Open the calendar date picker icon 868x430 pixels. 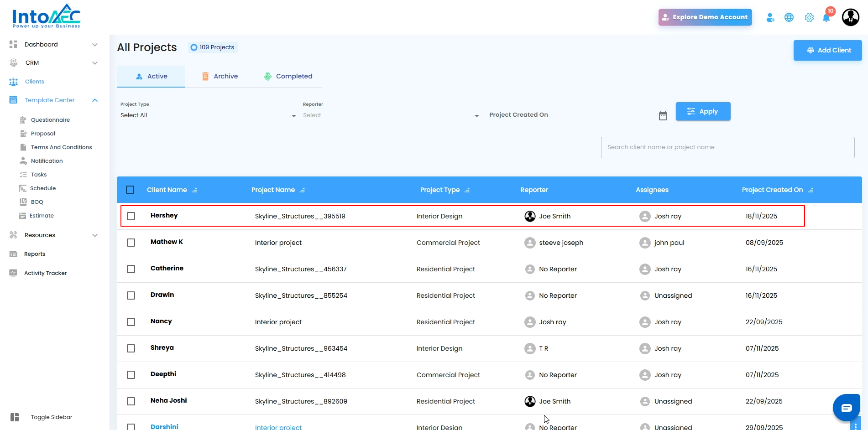tap(663, 116)
